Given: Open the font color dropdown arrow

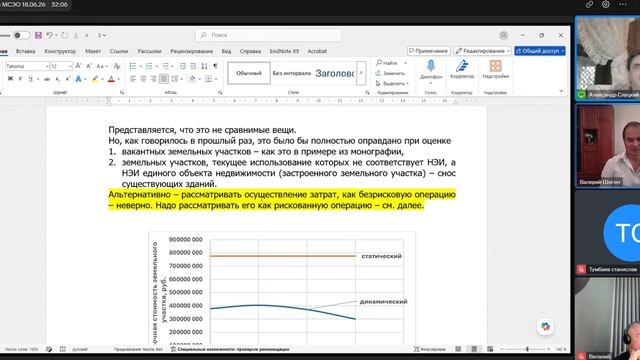Looking at the screenshot, I should point(118,79).
